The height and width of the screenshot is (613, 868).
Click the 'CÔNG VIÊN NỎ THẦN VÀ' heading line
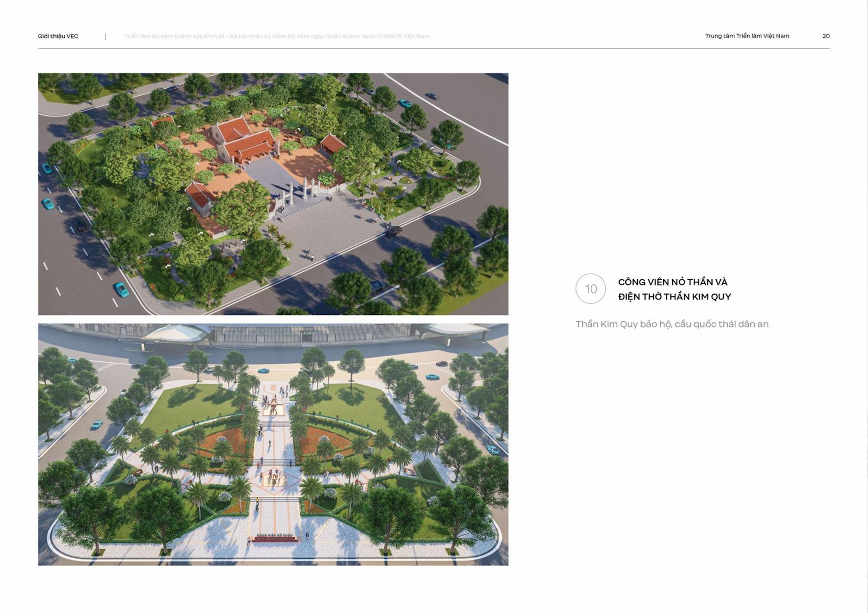point(672,282)
